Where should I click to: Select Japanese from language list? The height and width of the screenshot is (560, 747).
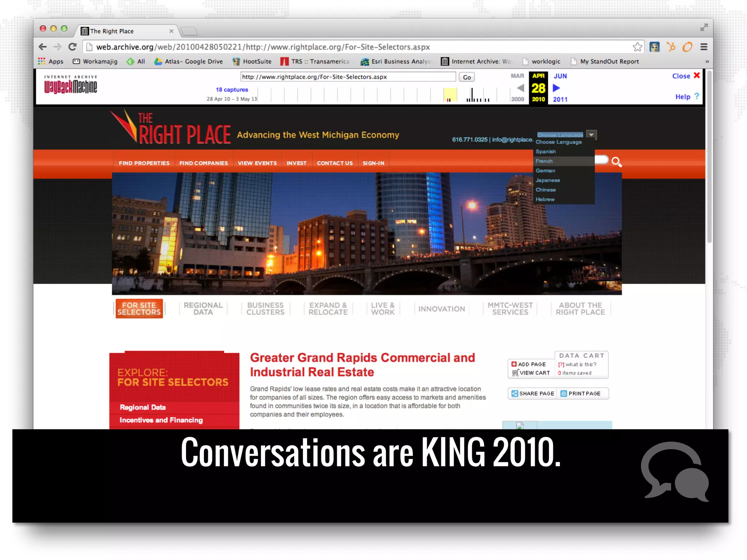point(564,180)
